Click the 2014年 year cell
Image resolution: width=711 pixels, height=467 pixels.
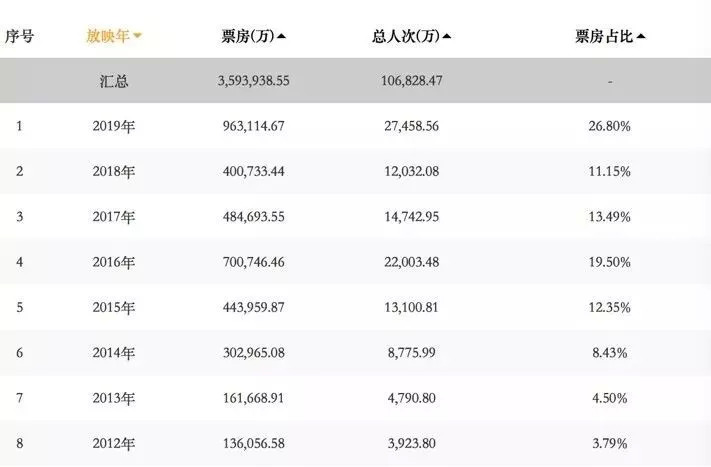113,353
